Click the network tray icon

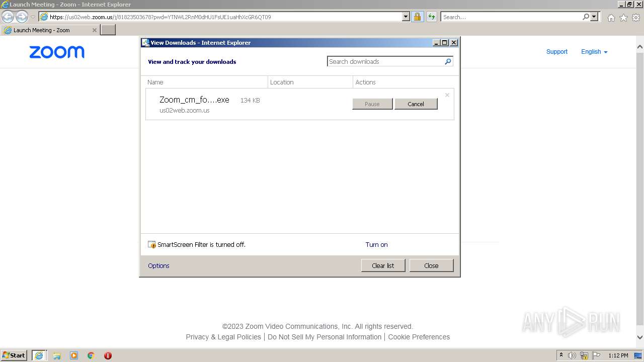point(584,355)
